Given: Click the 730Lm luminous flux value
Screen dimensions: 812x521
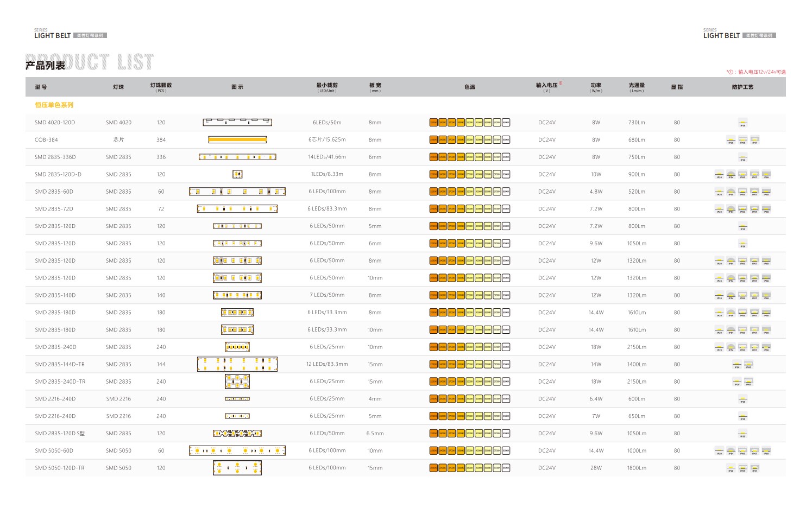Looking at the screenshot, I should coord(637,123).
